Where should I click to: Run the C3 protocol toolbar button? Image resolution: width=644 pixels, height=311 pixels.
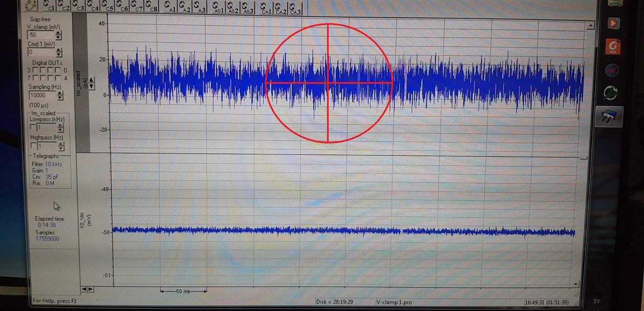[79, 6]
